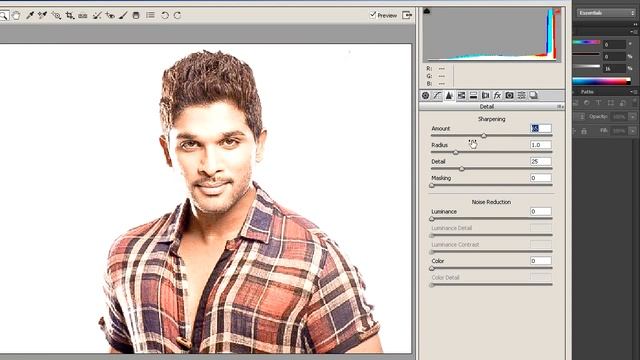Select the Zoom tool in Camera Raw
Image resolution: width=640 pixels, height=360 pixels.
pos(3,16)
